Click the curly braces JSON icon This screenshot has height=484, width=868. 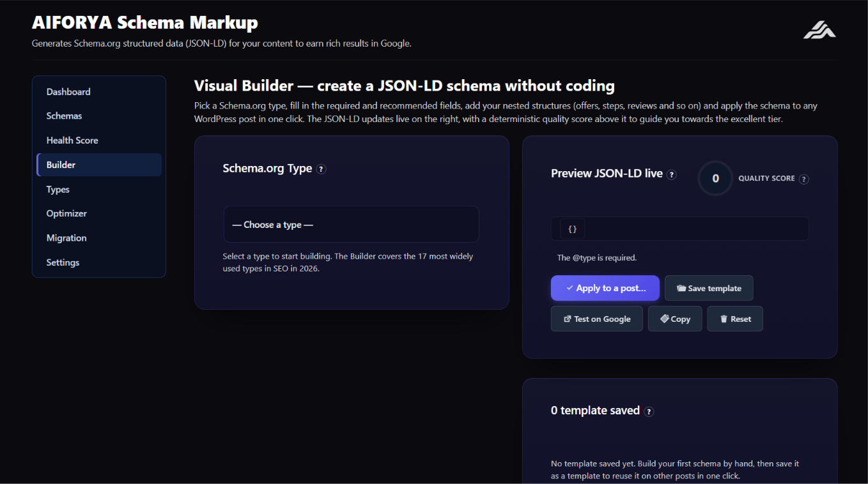click(572, 229)
